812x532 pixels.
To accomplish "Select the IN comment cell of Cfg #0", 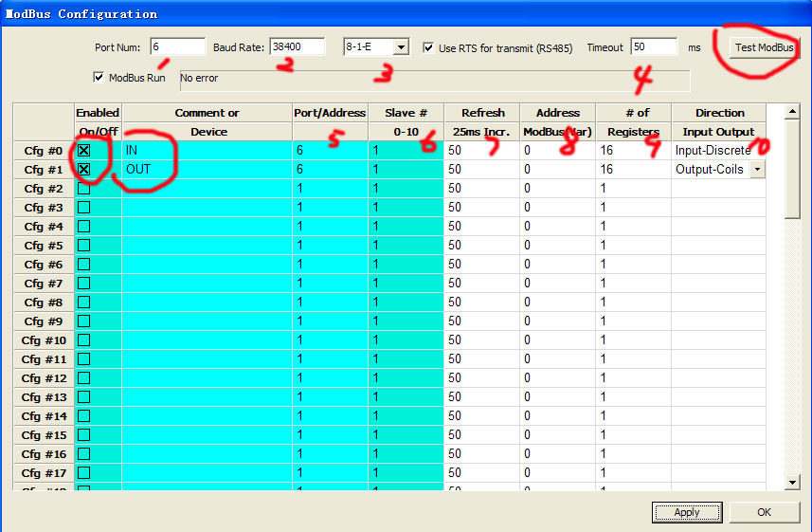I will click(208, 151).
